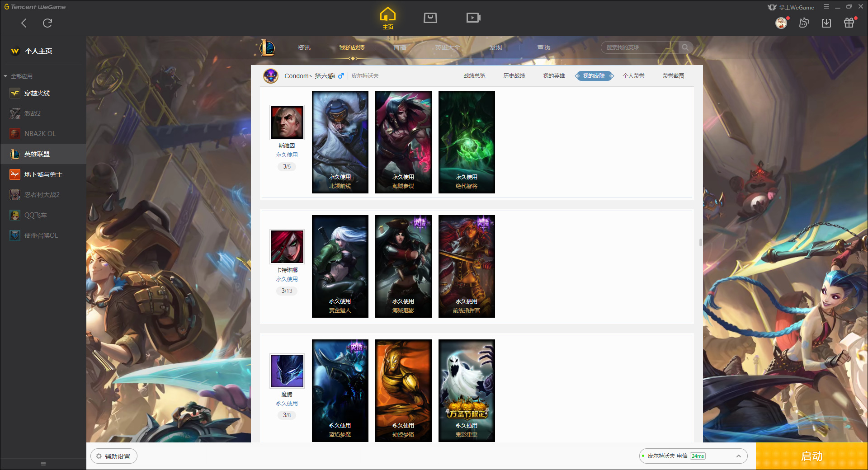Image resolution: width=868 pixels, height=470 pixels.
Task: Open the 直播 tab
Action: tap(400, 47)
